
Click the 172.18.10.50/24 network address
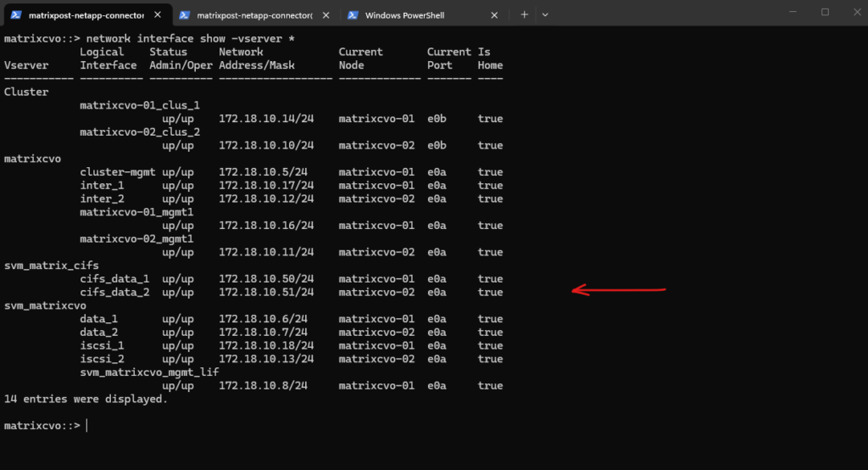[x=266, y=279]
